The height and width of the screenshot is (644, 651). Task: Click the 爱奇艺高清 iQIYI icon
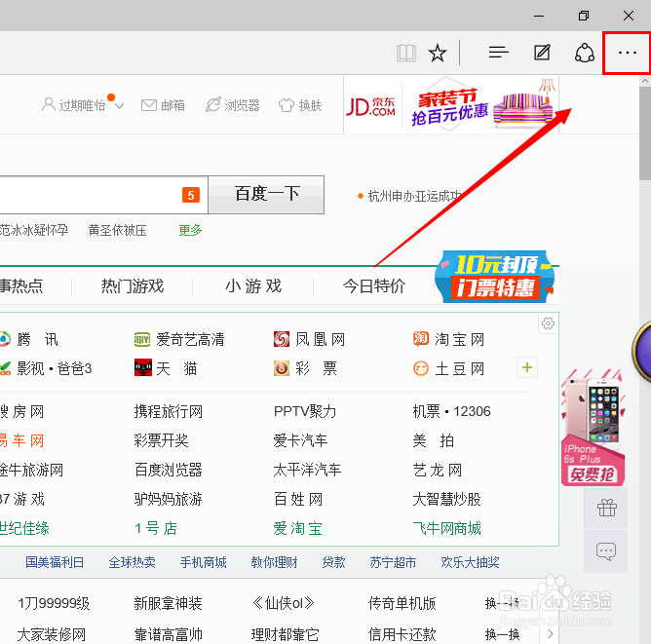point(142,339)
